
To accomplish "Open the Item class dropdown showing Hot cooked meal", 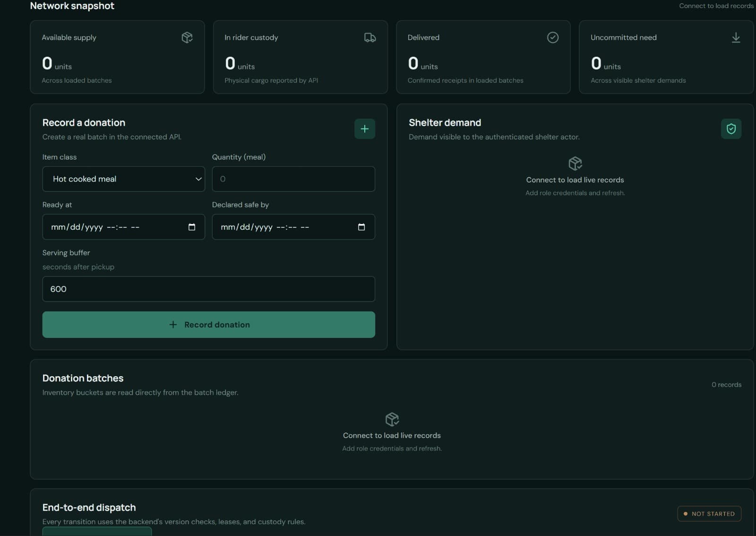I will pos(124,179).
